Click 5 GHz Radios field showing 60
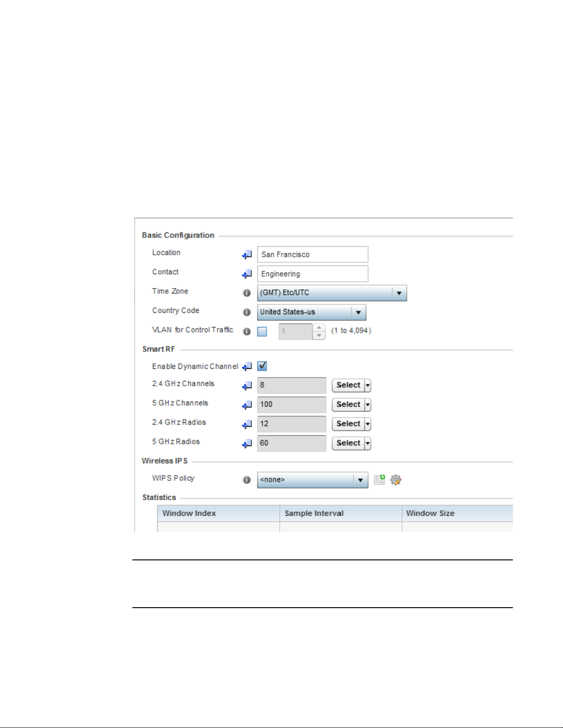 pos(291,443)
